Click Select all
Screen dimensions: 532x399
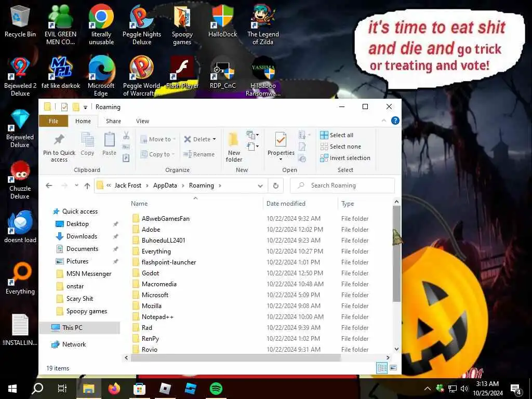pos(337,135)
